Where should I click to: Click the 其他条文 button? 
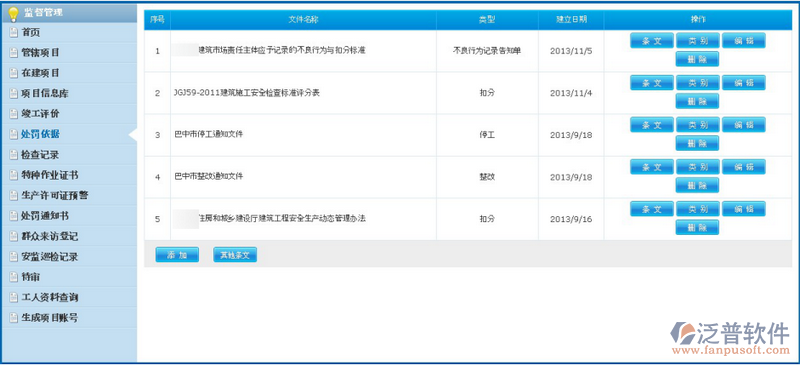[x=235, y=255]
